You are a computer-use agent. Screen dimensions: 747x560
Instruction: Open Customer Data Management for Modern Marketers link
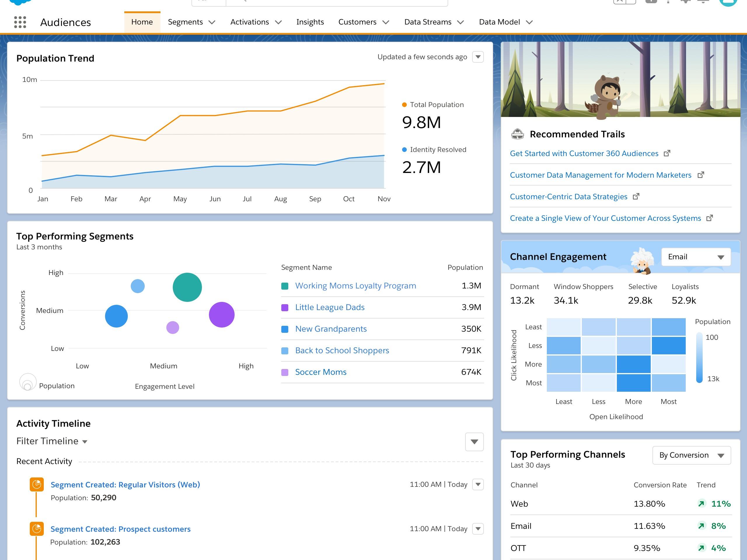tap(601, 175)
